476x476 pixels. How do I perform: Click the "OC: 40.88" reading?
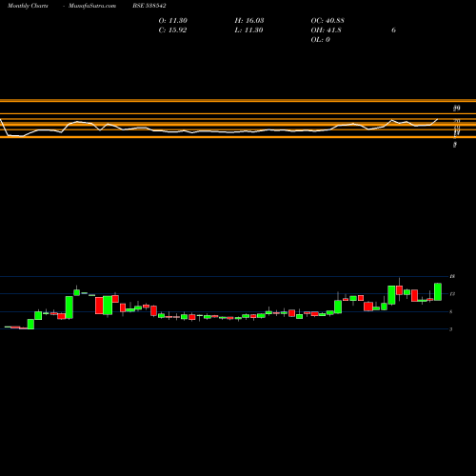pyautogui.click(x=327, y=21)
